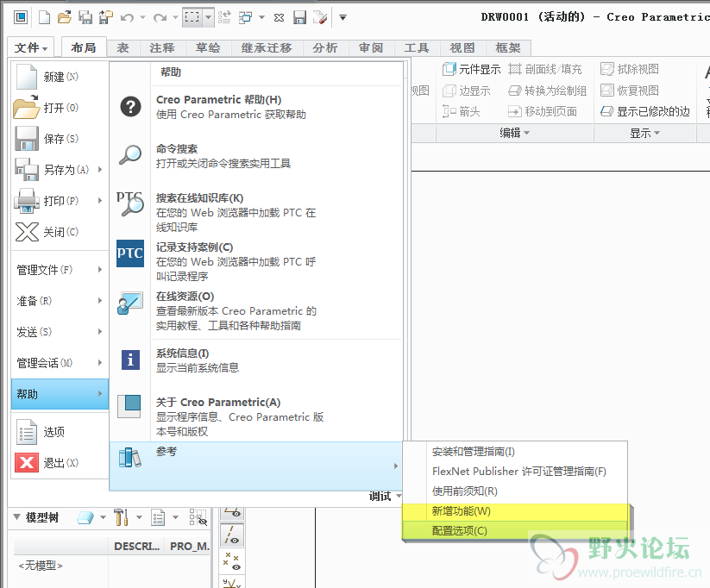Select 配置选项(C)
Screen dimensions: 710x588
coord(515,530)
